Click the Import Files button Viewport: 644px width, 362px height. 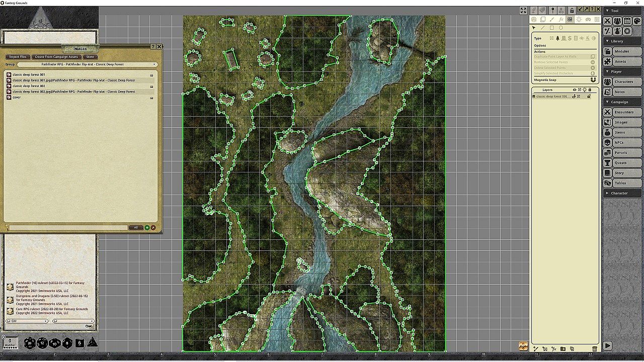click(x=18, y=57)
